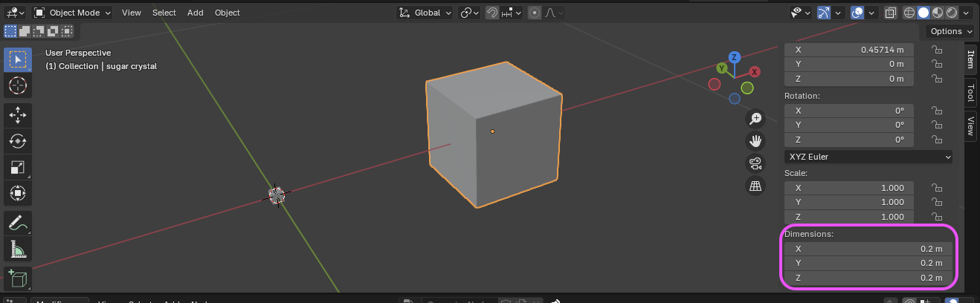Switch to material preview shading
The image size is (980, 303).
(x=936, y=13)
